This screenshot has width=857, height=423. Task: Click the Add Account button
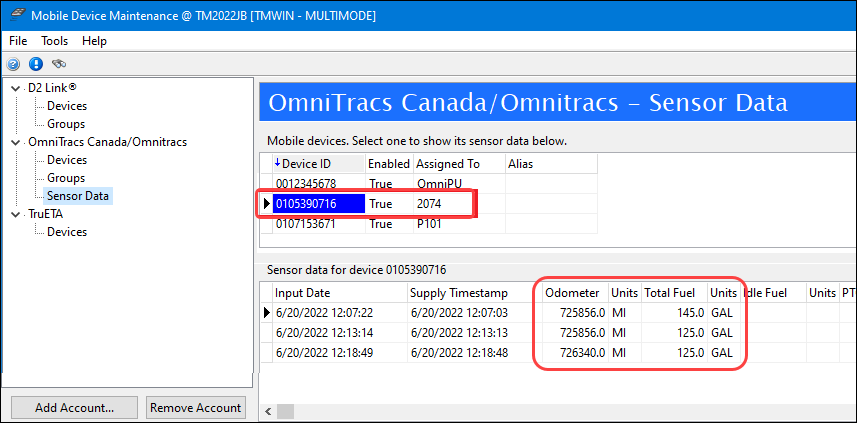[74, 407]
